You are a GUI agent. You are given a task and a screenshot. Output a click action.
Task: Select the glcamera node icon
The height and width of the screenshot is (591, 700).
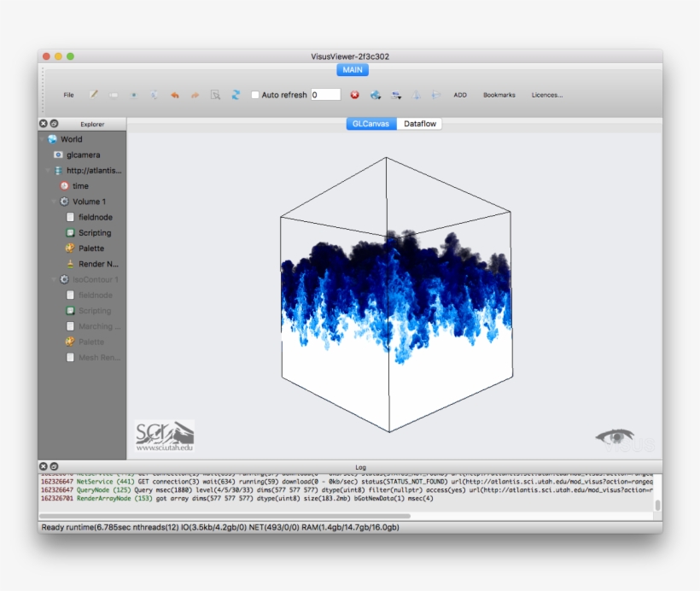[58, 155]
